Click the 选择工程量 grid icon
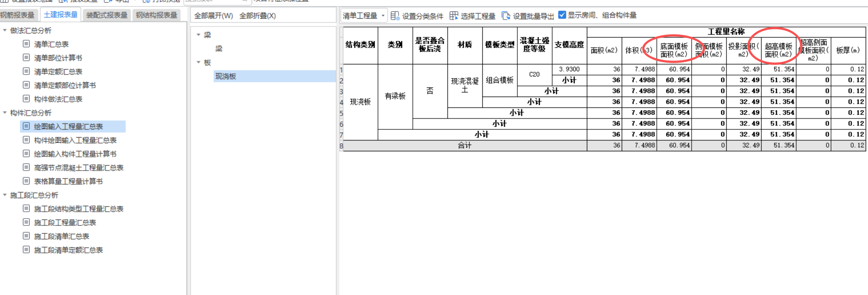Screen dimensions: 868x295 pos(453,16)
